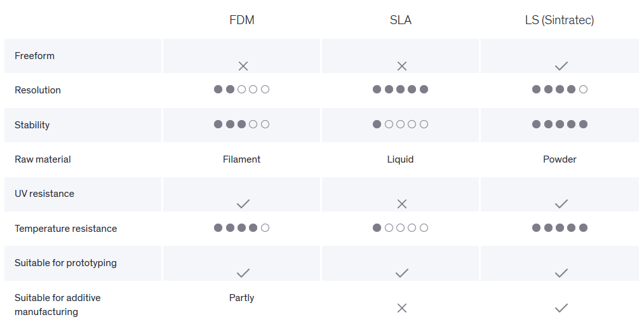Viewport: 644px width, 336px height.
Task: Click the LS additive manufacturing checkmark
Action: pos(561,308)
